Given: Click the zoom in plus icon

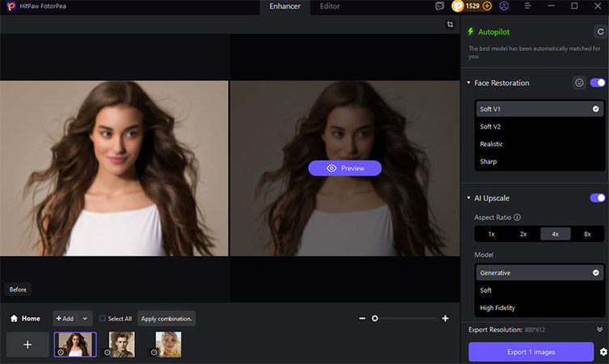Looking at the screenshot, I should click(445, 319).
